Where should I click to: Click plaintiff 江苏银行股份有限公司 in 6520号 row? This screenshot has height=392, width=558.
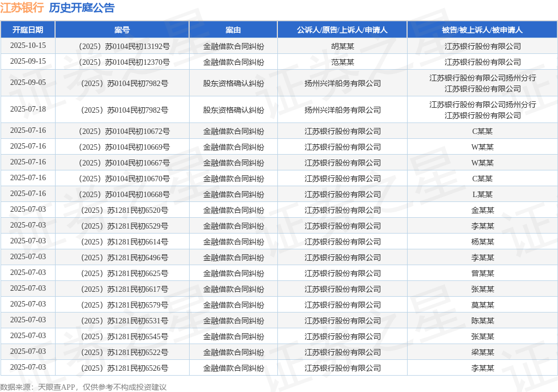[x=342, y=210]
